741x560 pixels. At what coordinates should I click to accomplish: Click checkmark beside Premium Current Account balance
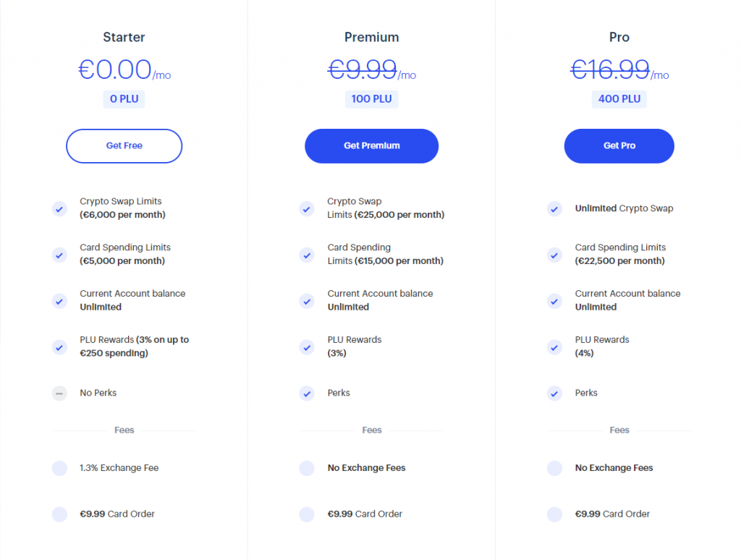pos(307,301)
